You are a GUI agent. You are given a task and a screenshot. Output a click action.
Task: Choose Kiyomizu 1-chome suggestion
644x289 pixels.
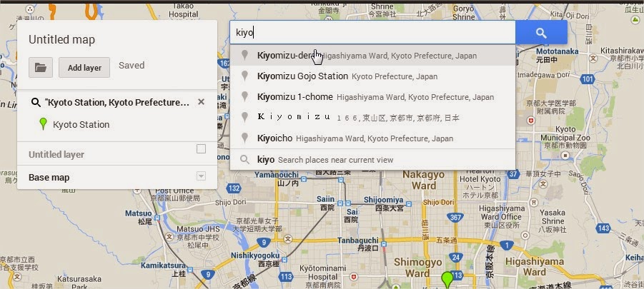tap(372, 97)
